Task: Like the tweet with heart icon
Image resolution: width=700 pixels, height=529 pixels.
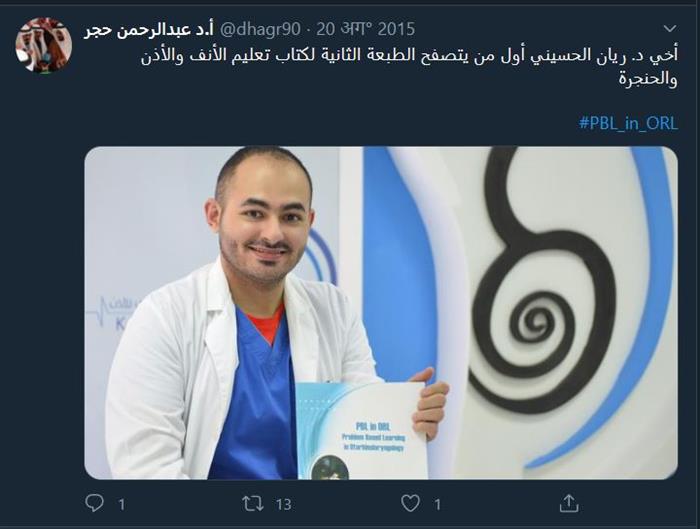Action: [410, 504]
